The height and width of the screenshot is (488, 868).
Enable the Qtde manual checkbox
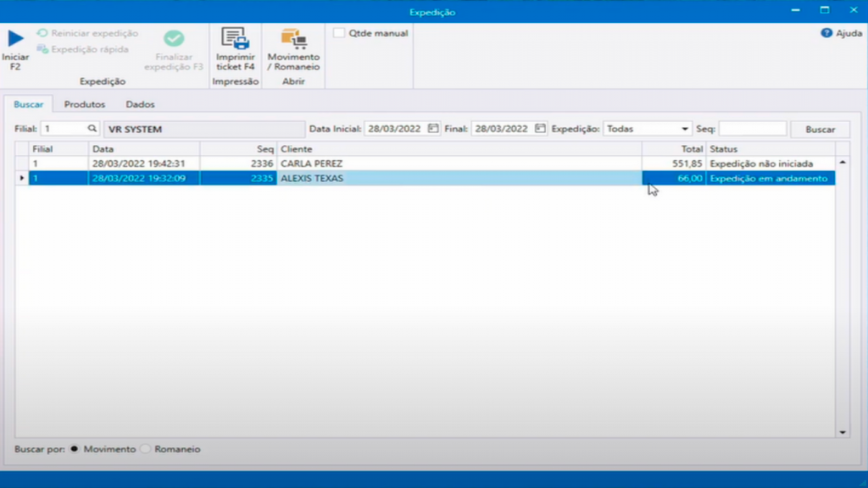click(339, 33)
